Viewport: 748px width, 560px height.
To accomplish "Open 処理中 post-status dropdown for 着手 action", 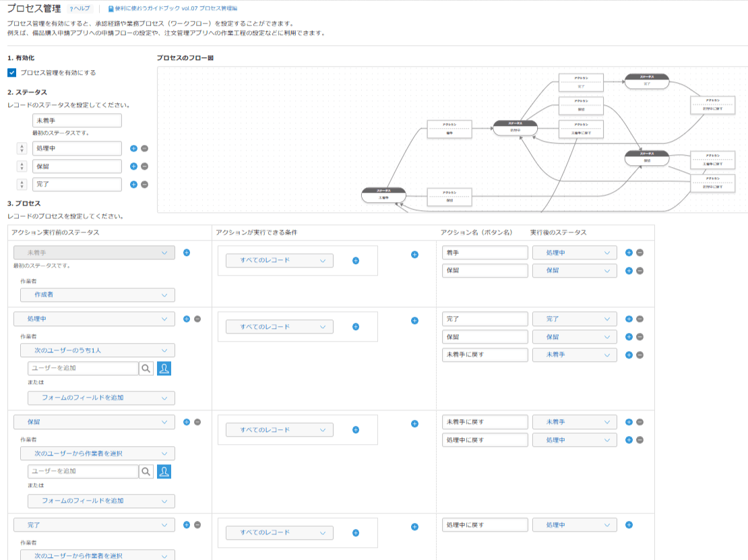I will tap(575, 252).
